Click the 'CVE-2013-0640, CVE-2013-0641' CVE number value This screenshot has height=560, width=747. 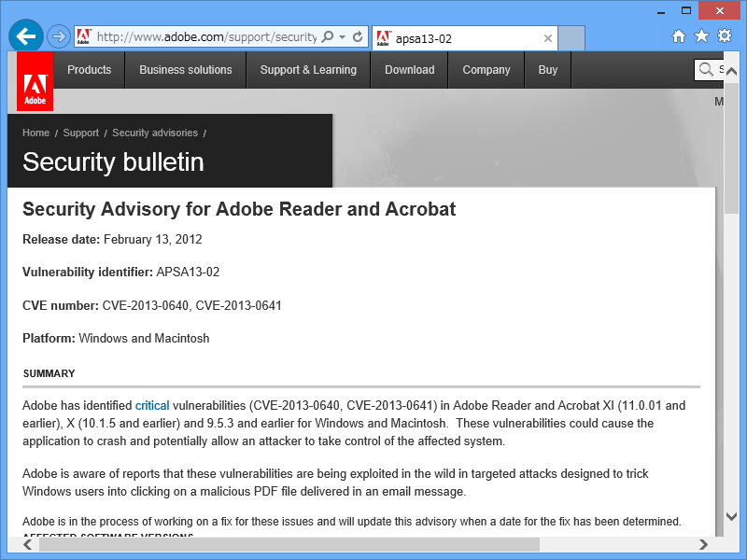click(192, 306)
